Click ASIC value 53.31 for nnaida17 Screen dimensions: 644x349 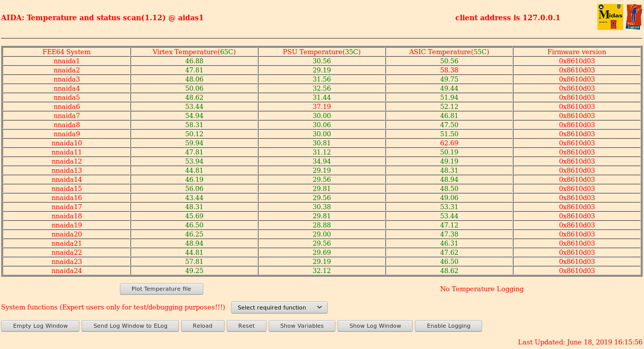click(449, 207)
